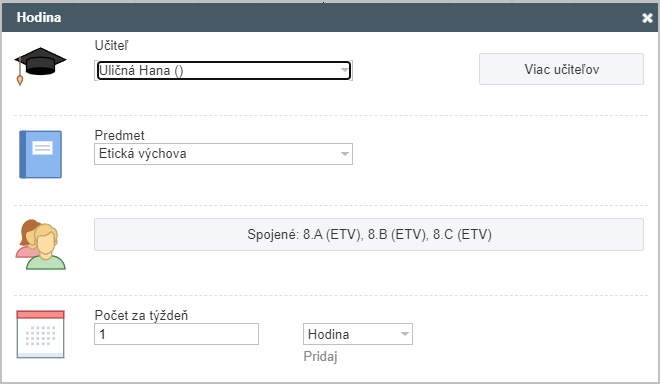This screenshot has width=660, height=384.
Task: Open the Predmet dropdown showing Etická výchova
Action: [224, 154]
